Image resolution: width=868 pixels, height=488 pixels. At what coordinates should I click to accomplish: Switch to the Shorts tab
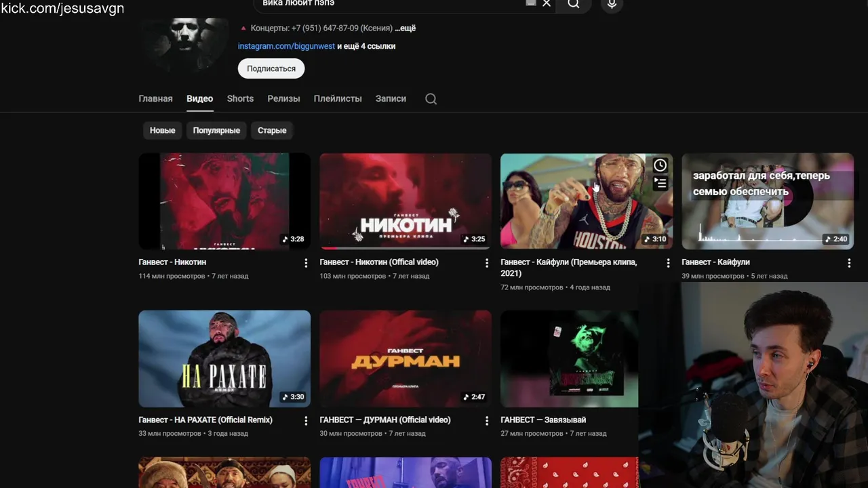pyautogui.click(x=240, y=98)
